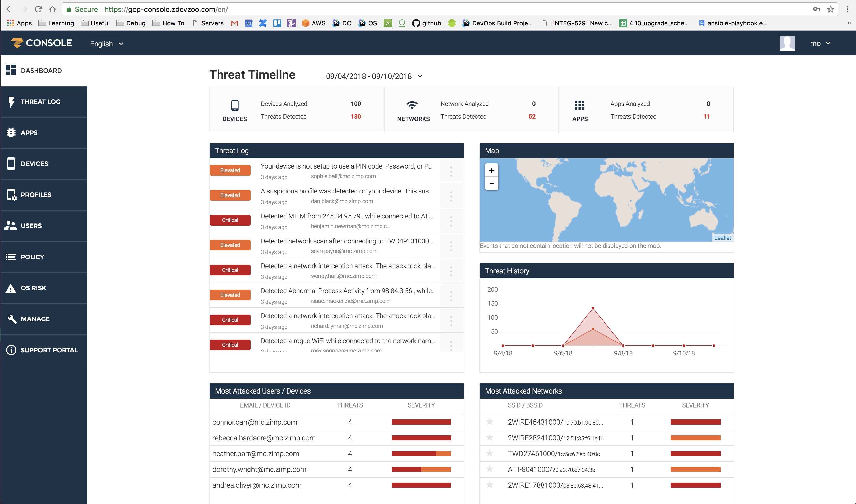Click the Console logo

tap(42, 43)
